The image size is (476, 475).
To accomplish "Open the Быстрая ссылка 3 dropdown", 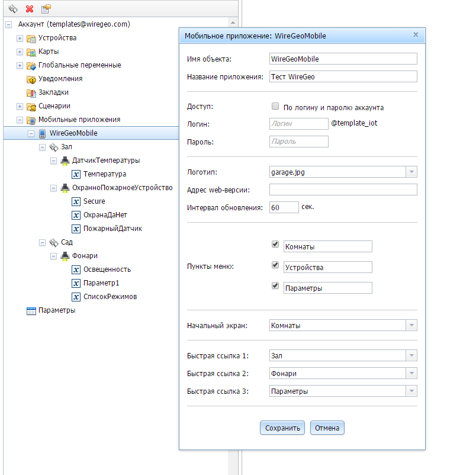I will click(411, 391).
